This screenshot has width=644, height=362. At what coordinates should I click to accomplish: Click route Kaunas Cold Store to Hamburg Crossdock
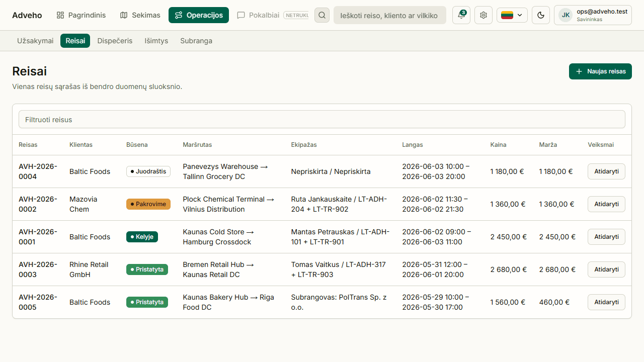(x=218, y=237)
